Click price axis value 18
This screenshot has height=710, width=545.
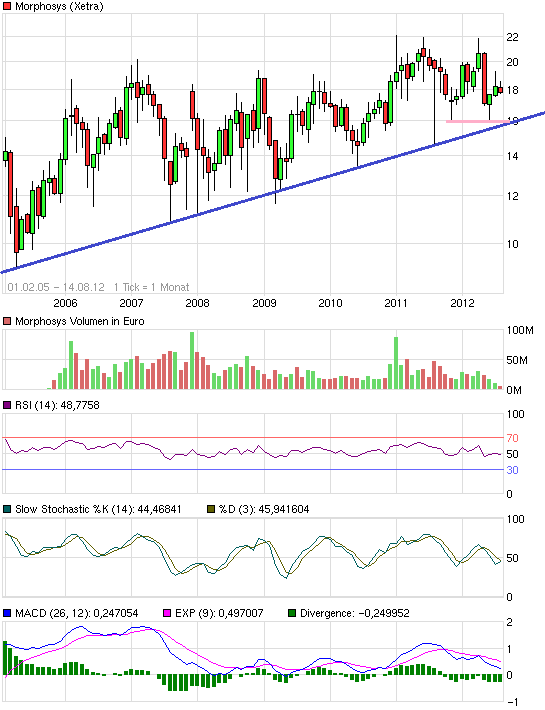512,90
